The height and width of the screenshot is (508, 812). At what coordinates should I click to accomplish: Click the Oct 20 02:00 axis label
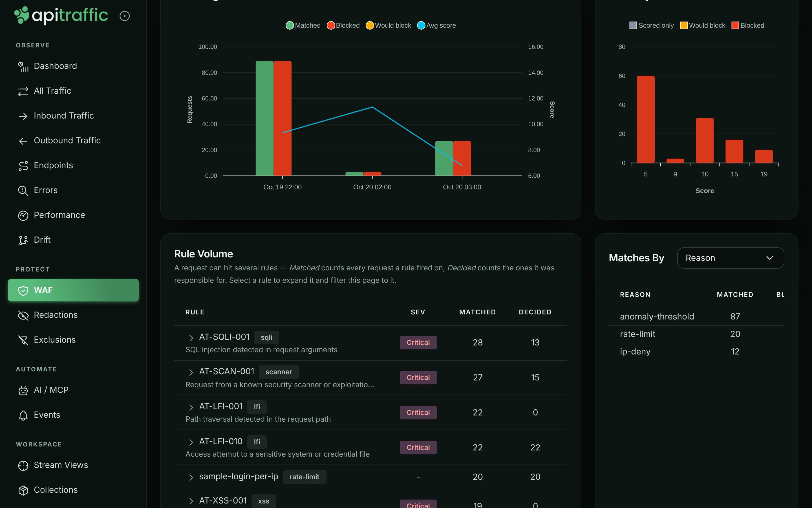(372, 187)
